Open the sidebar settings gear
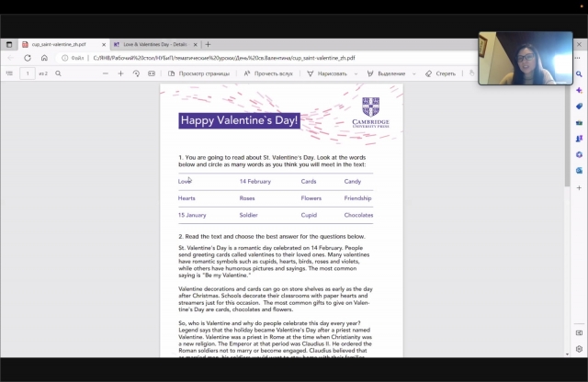This screenshot has height=382, width=588. 579,349
